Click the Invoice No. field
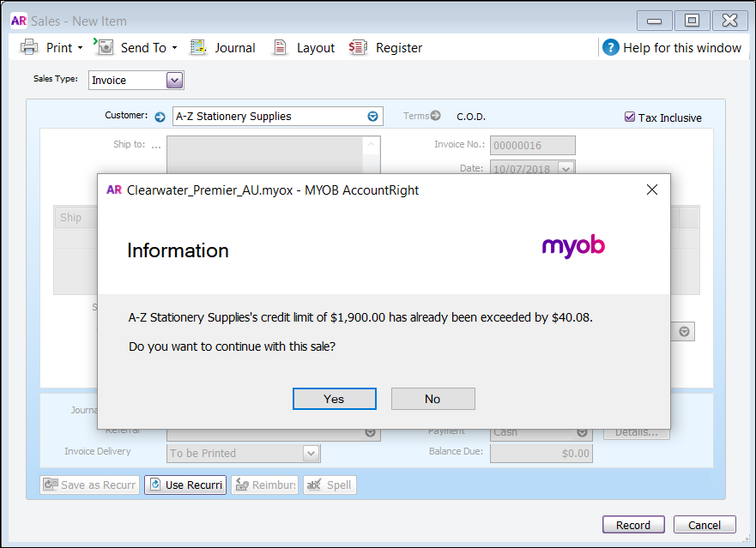756x548 pixels. click(x=533, y=146)
